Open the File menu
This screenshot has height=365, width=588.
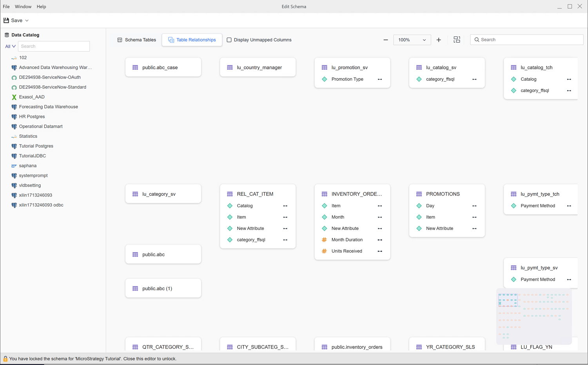6,7
